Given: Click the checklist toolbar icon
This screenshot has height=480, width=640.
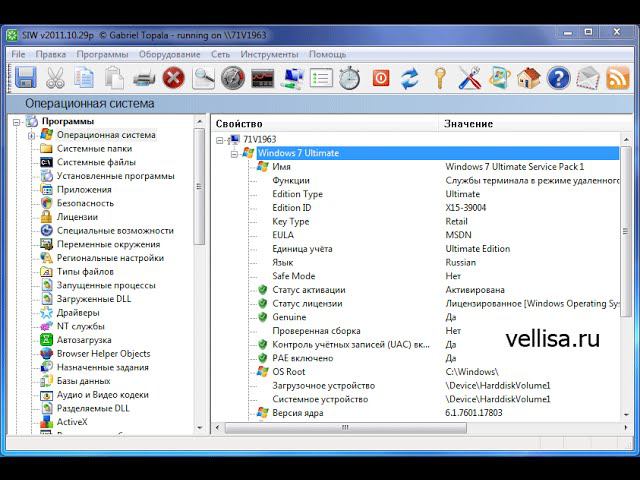Looking at the screenshot, I should [321, 78].
